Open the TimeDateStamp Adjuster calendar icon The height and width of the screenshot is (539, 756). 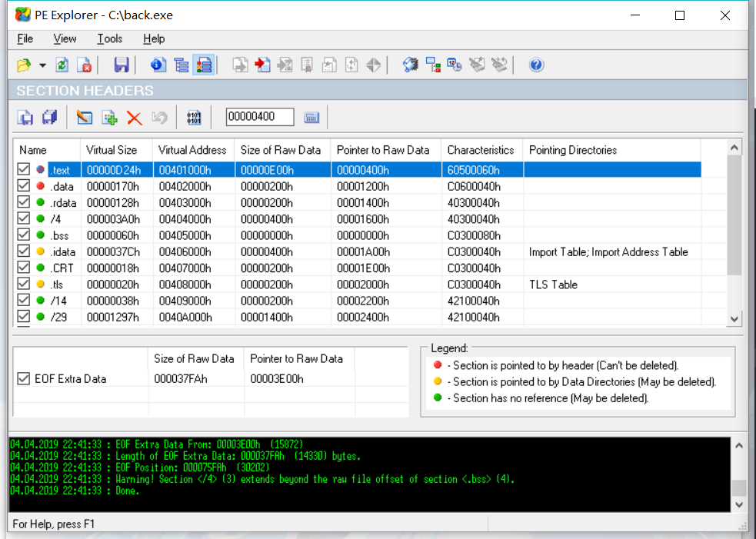455,65
